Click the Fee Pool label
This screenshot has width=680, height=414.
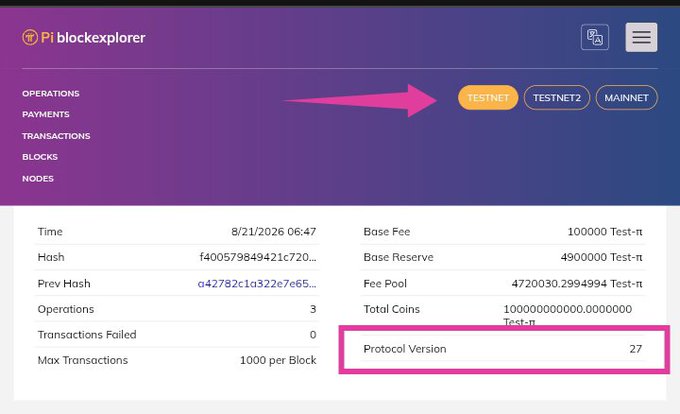pyautogui.click(x=385, y=284)
